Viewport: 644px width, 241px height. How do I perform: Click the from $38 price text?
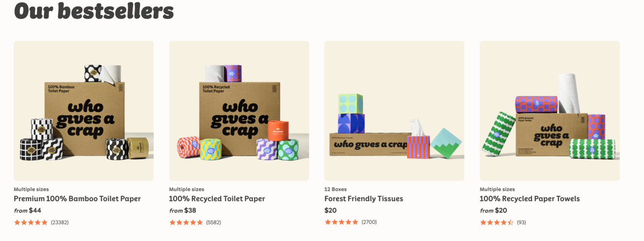point(183,211)
